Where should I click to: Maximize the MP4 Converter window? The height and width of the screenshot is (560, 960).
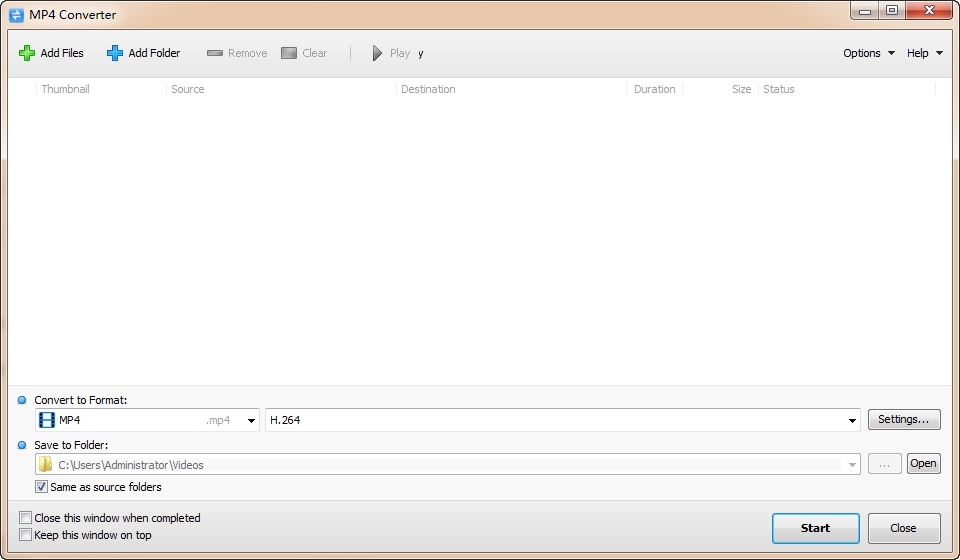click(x=892, y=10)
